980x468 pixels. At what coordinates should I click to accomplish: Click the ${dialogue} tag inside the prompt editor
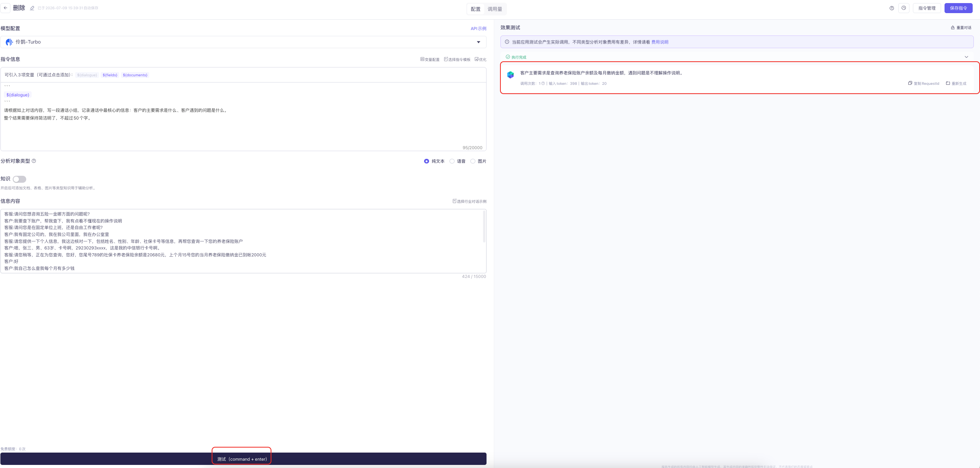[x=18, y=95]
